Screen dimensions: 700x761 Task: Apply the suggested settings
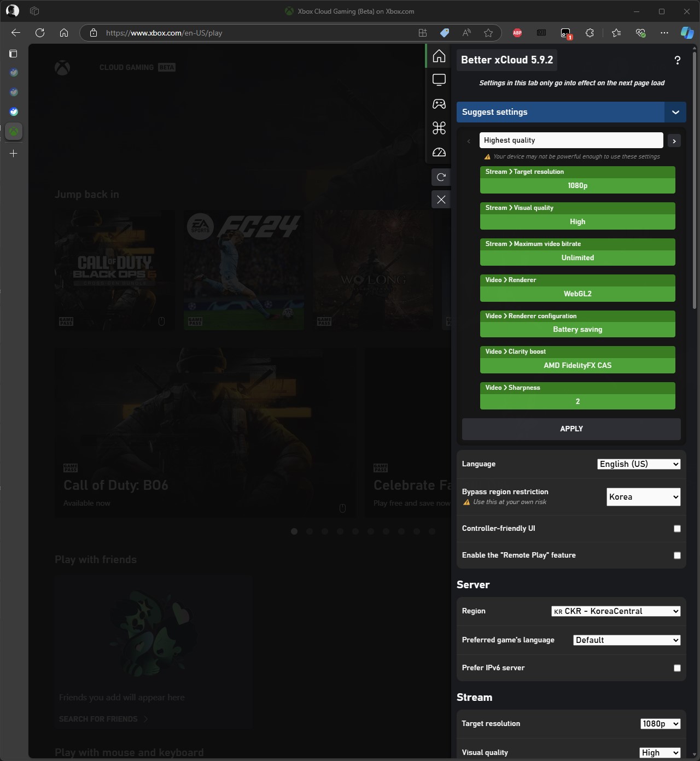[571, 429]
